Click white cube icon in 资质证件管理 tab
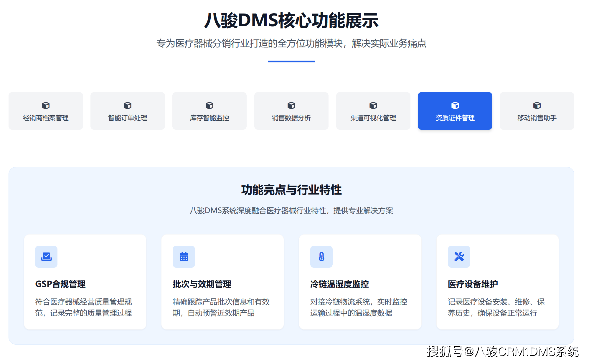 pyautogui.click(x=455, y=105)
